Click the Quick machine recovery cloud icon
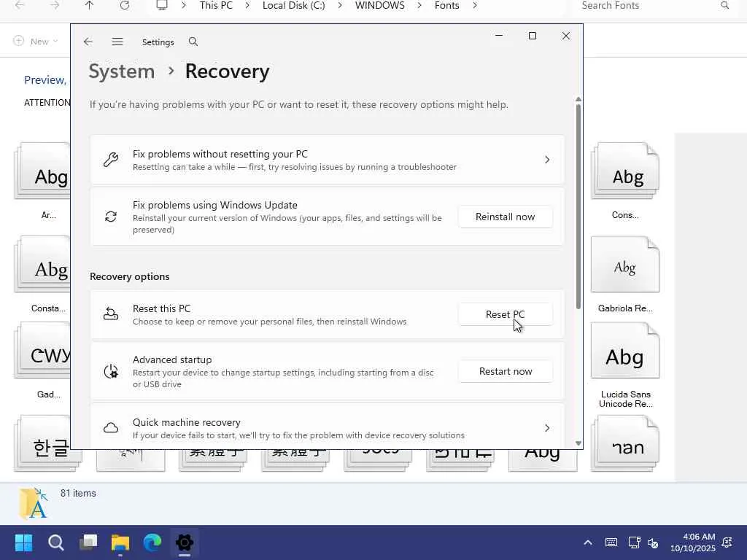Screen dimensions: 747x560 [111, 427]
